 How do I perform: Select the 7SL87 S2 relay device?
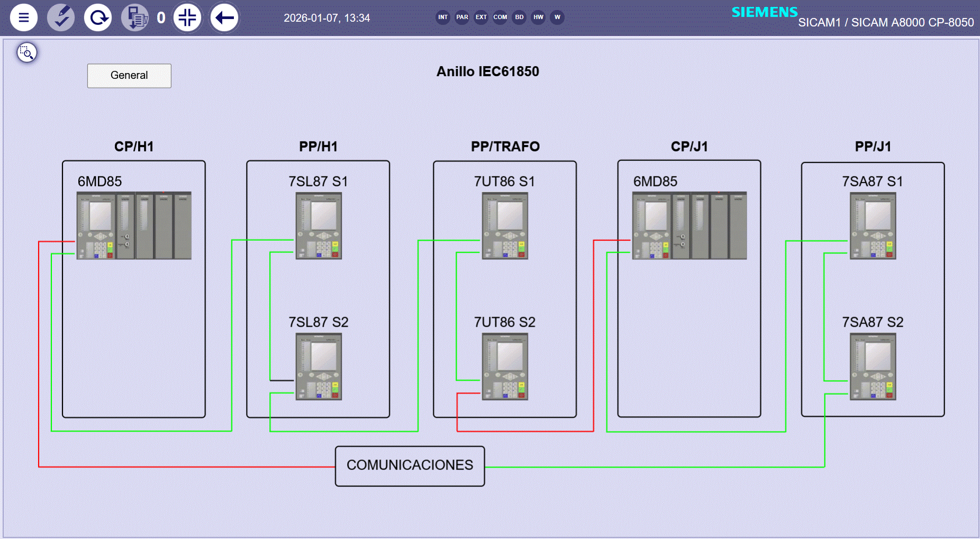coord(319,366)
